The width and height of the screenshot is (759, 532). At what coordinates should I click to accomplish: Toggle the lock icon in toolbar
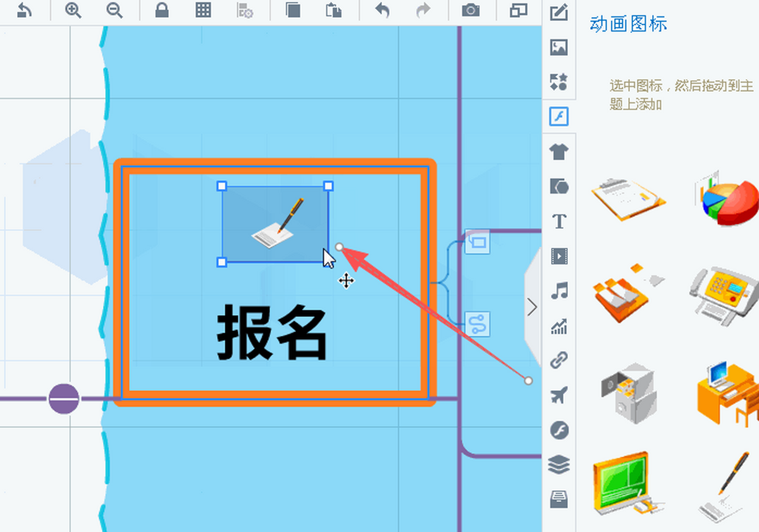pyautogui.click(x=162, y=11)
